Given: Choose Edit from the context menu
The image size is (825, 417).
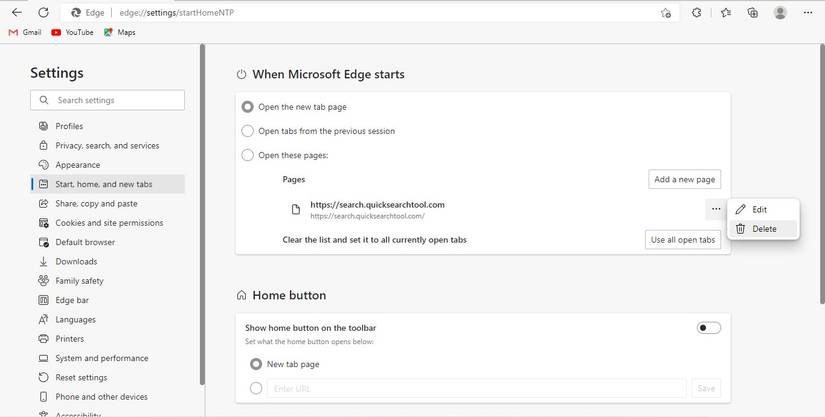Looking at the screenshot, I should 759,210.
